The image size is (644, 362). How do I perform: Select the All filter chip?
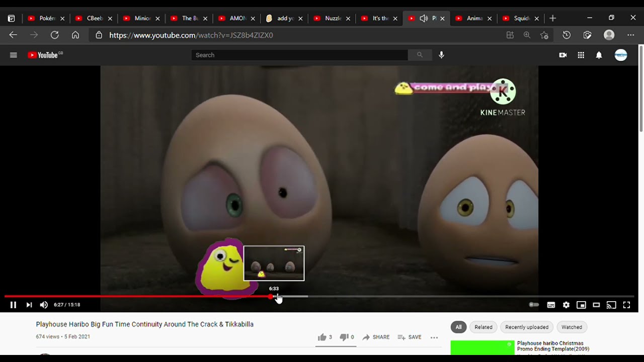tap(458, 327)
